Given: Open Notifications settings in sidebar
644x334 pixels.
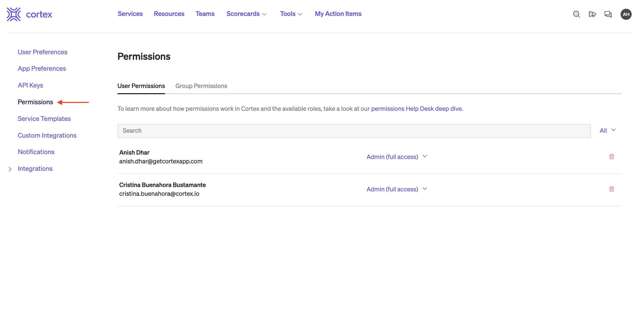Looking at the screenshot, I should click(x=36, y=152).
